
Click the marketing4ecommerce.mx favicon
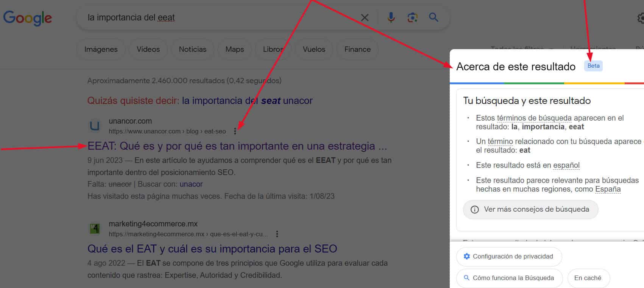pyautogui.click(x=95, y=228)
